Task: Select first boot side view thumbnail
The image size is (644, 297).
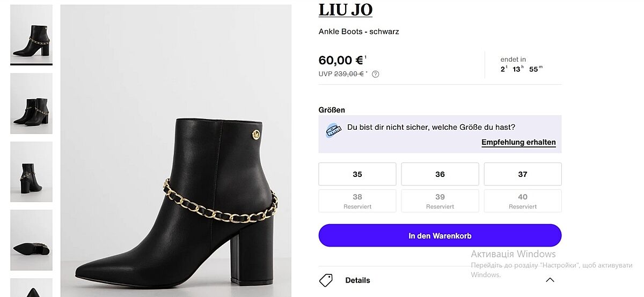Action: (32, 35)
